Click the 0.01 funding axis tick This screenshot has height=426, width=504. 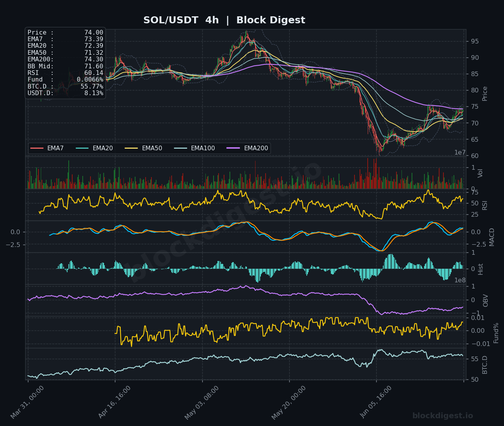[478, 318]
